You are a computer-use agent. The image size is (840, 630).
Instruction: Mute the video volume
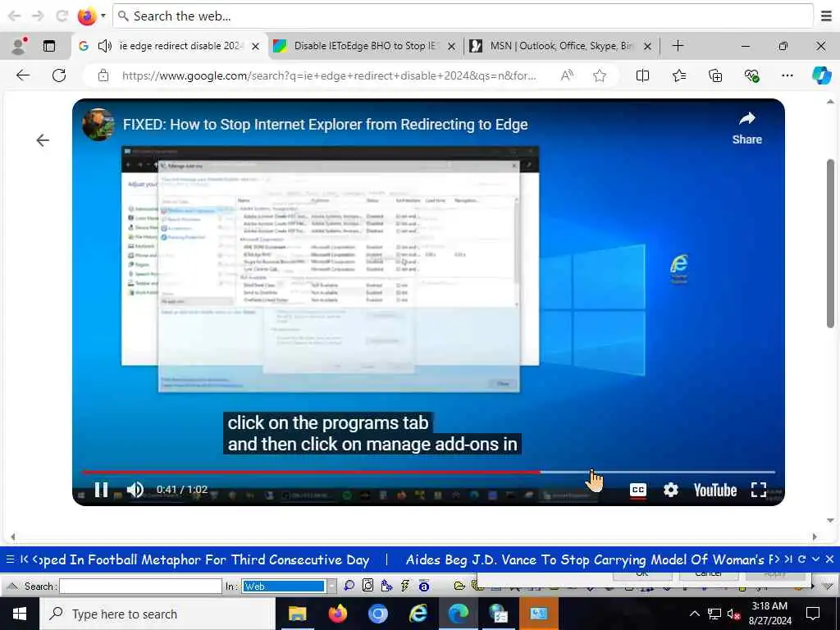coord(135,490)
